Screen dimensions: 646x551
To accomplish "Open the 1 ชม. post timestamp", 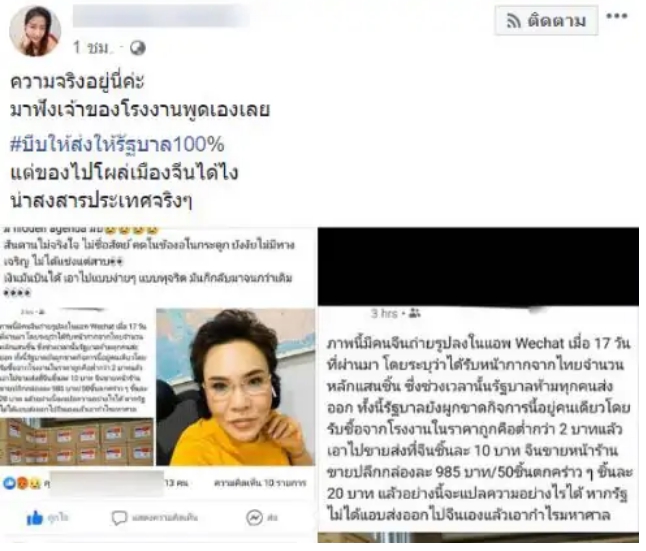I will click(91, 48).
